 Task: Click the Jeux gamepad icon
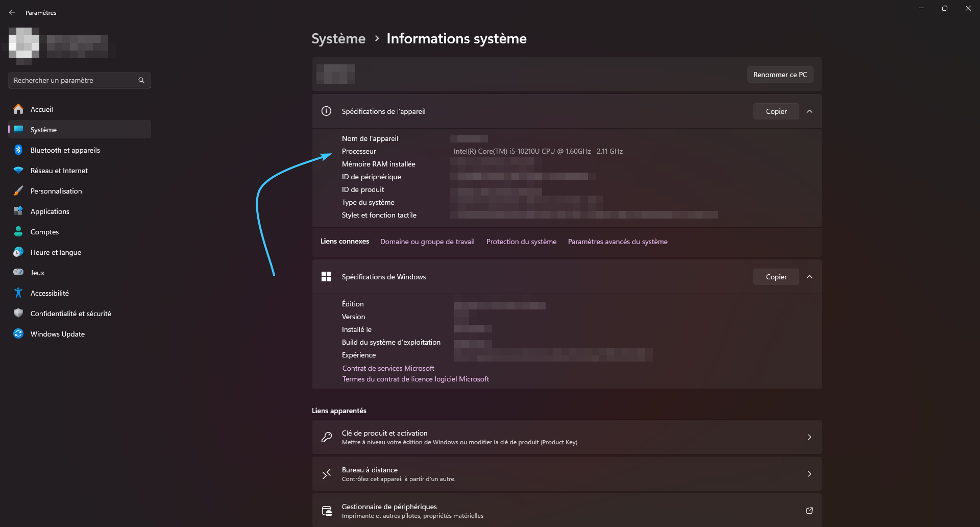pyautogui.click(x=18, y=272)
